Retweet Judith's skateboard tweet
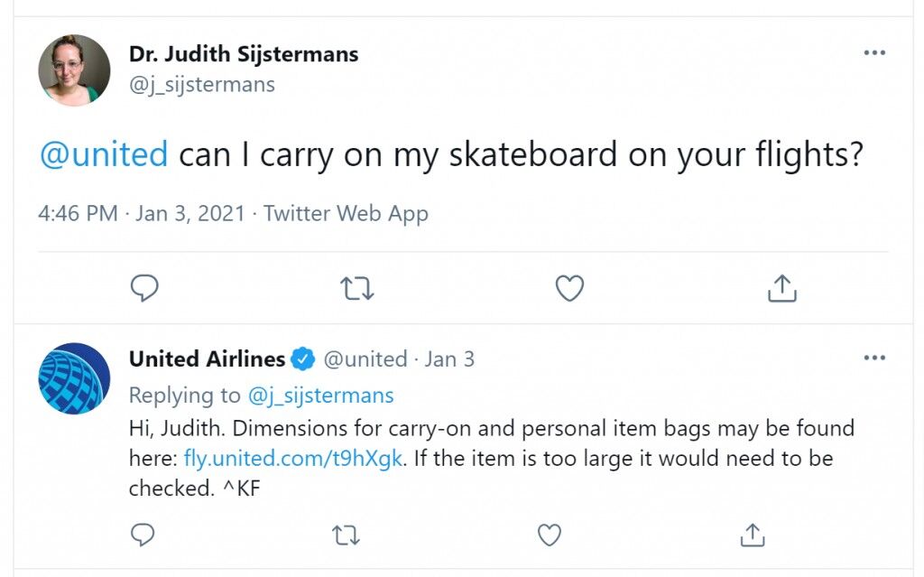924x577 pixels. [x=357, y=289]
